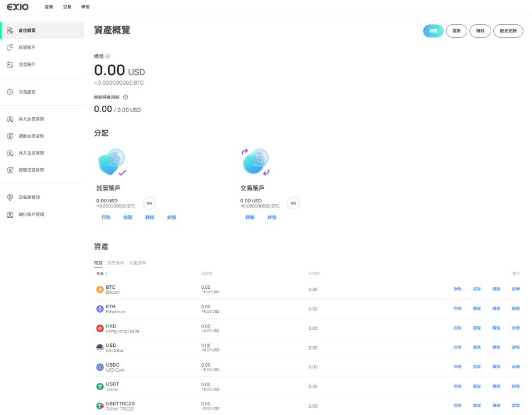Open 託管賬戶 from the sidebar

click(27, 48)
